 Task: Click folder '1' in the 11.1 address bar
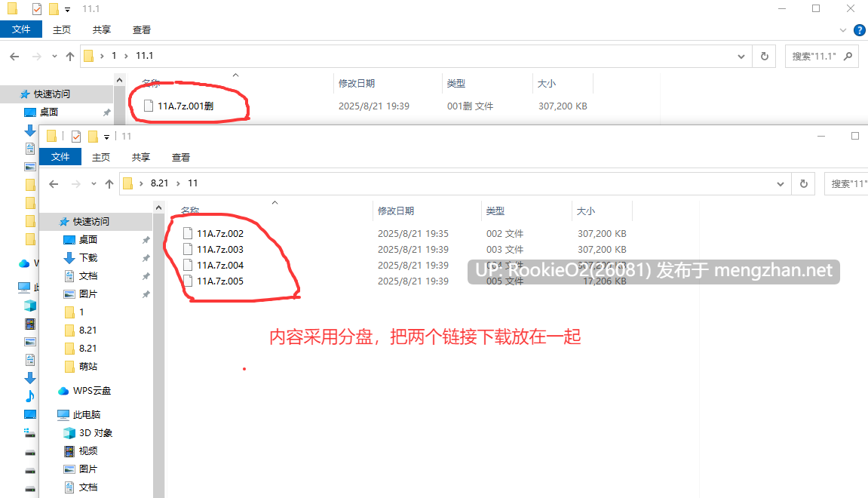click(x=114, y=55)
